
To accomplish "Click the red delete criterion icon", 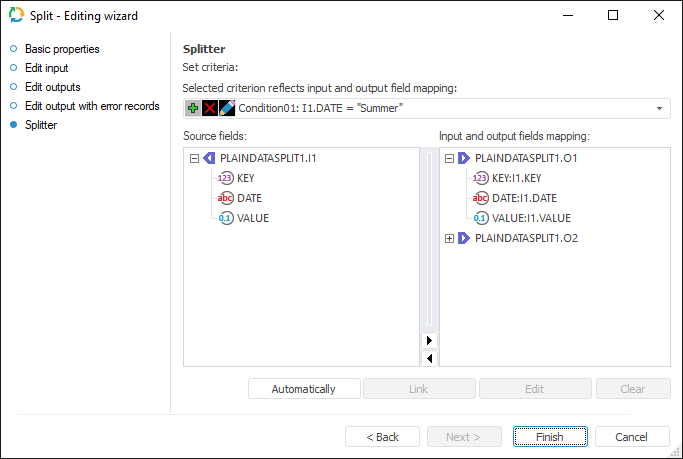I will [x=210, y=108].
